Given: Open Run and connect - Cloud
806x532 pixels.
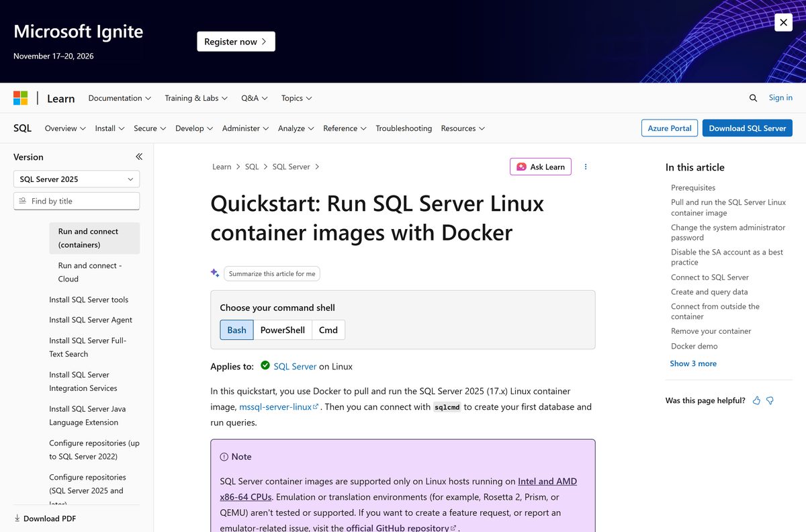Looking at the screenshot, I should [x=90, y=272].
